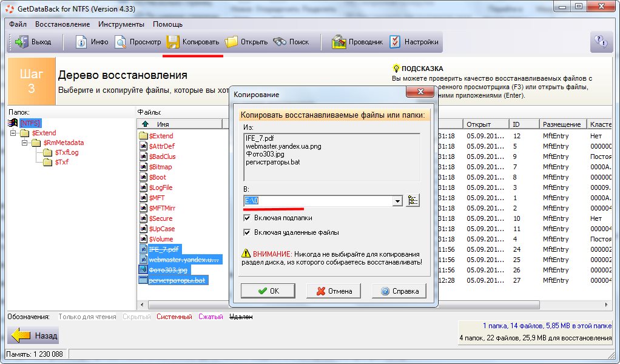The width and height of the screenshot is (620, 364).
Task: Select IFE_7.pdf in the file list
Action: pos(164,249)
